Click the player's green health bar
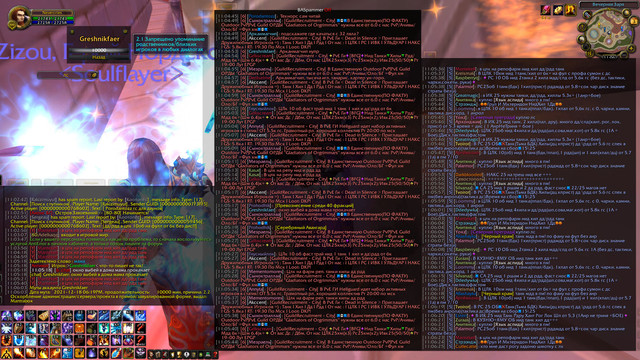640x360 pixels. [52, 18]
